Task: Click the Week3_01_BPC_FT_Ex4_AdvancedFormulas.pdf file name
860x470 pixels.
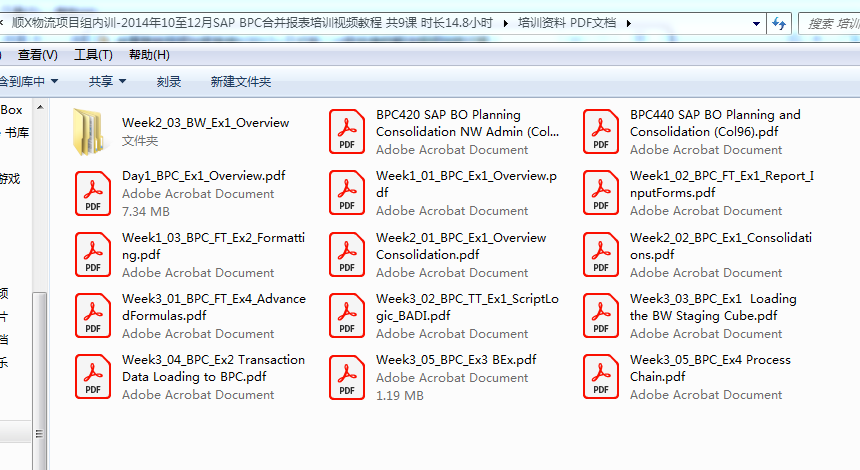Action: point(214,307)
